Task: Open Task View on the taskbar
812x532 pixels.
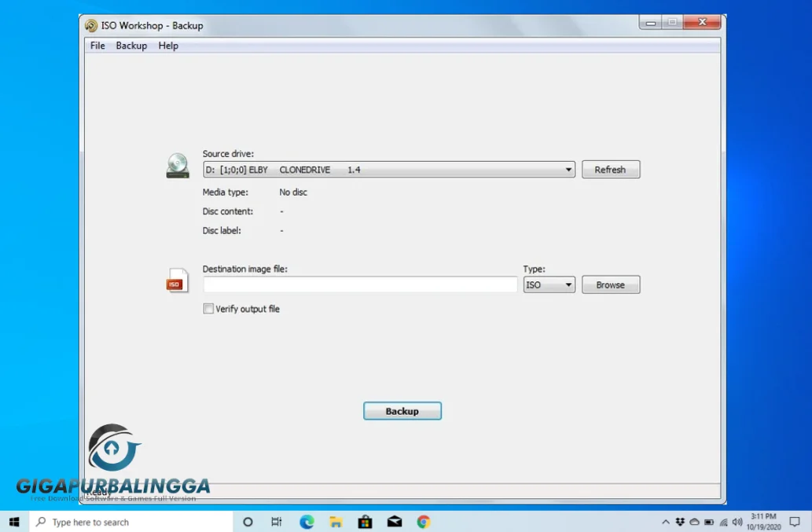Action: [x=276, y=522]
